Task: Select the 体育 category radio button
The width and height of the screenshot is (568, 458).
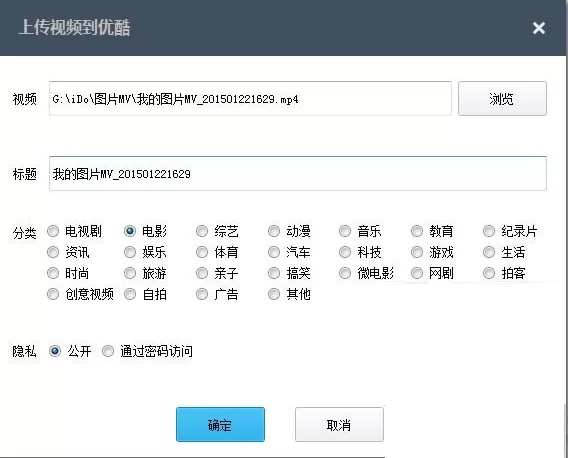Action: pyautogui.click(x=202, y=252)
